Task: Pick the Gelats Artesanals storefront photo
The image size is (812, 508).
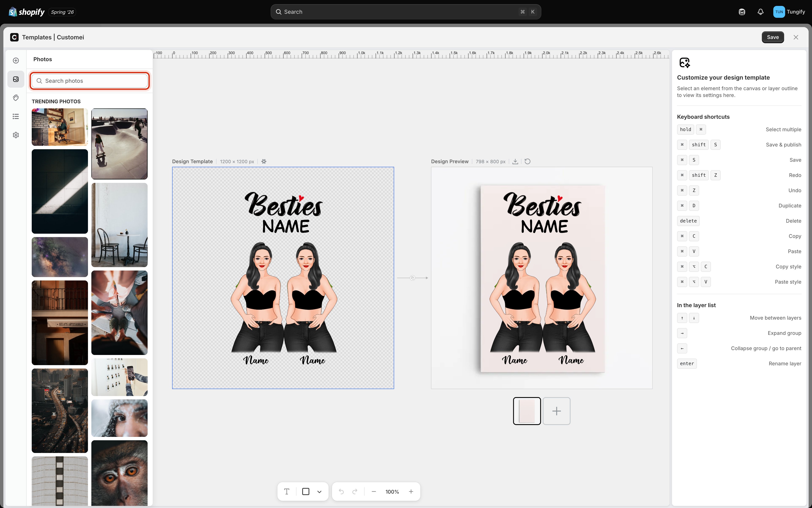Action: click(x=60, y=323)
